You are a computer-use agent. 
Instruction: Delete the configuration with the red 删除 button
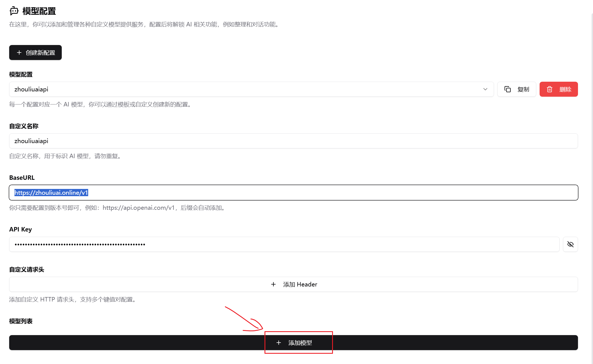(559, 89)
